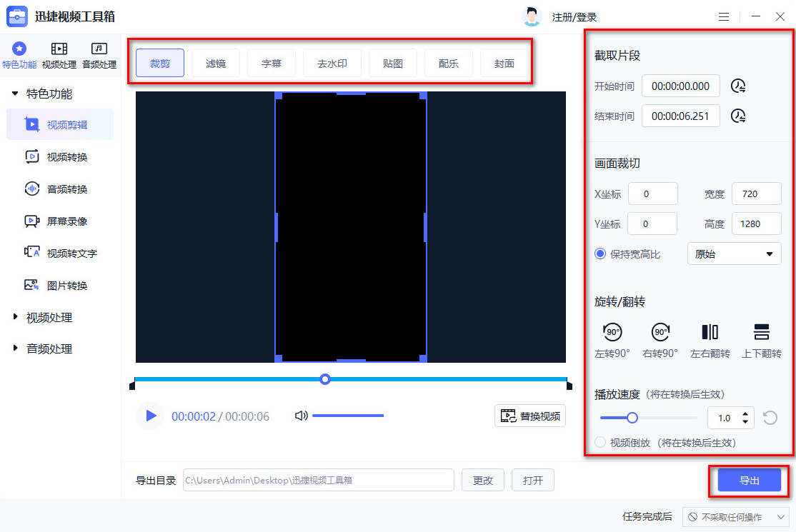Image resolution: width=796 pixels, height=532 pixels.
Task: Click the 打开 folder button
Action: pyautogui.click(x=533, y=481)
